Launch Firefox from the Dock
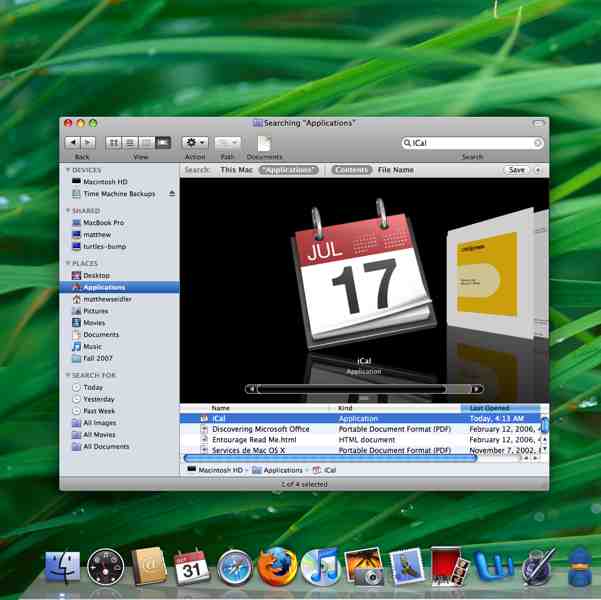The image size is (601, 600). (277, 567)
